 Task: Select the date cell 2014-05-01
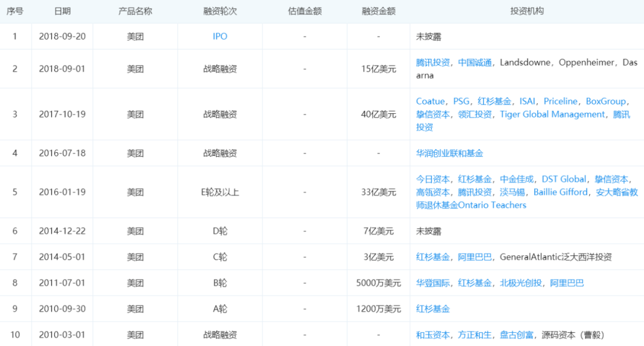point(63,257)
